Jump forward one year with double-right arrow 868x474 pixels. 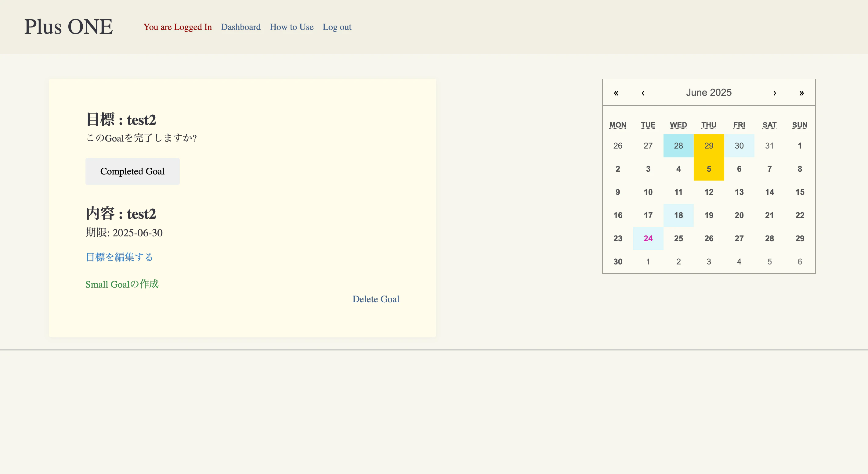pyautogui.click(x=802, y=93)
